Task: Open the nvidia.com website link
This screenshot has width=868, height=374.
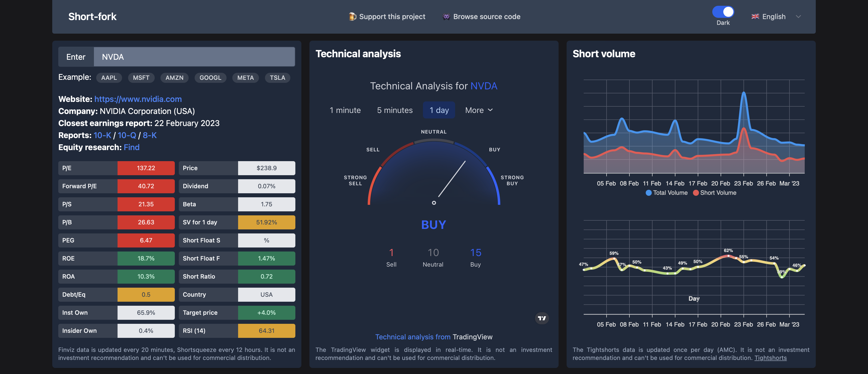Action: point(138,99)
